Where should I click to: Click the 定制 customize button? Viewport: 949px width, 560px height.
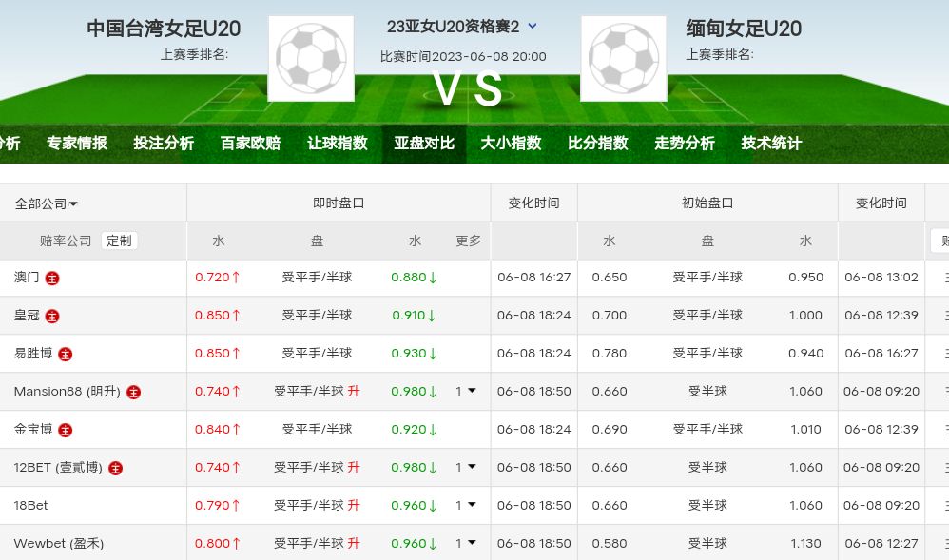click(120, 241)
